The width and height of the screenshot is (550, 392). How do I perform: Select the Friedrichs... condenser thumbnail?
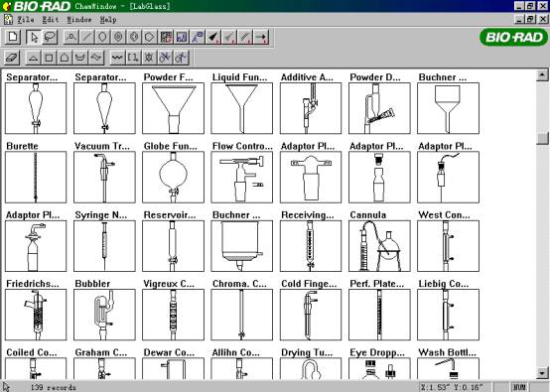point(36,315)
